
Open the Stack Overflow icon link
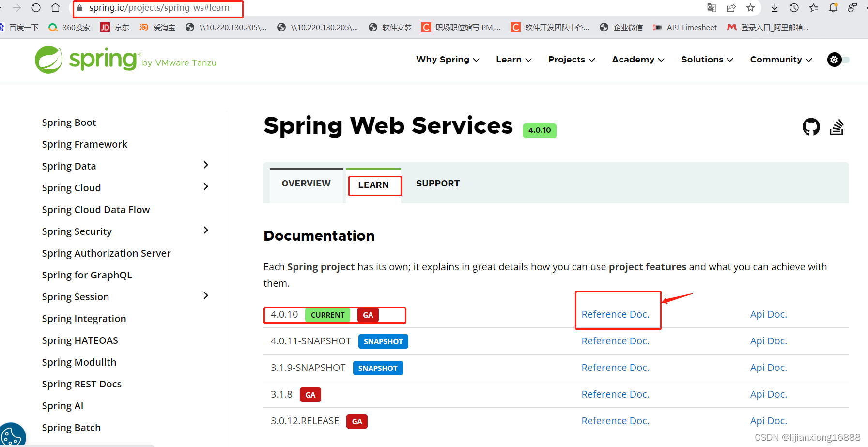click(837, 127)
